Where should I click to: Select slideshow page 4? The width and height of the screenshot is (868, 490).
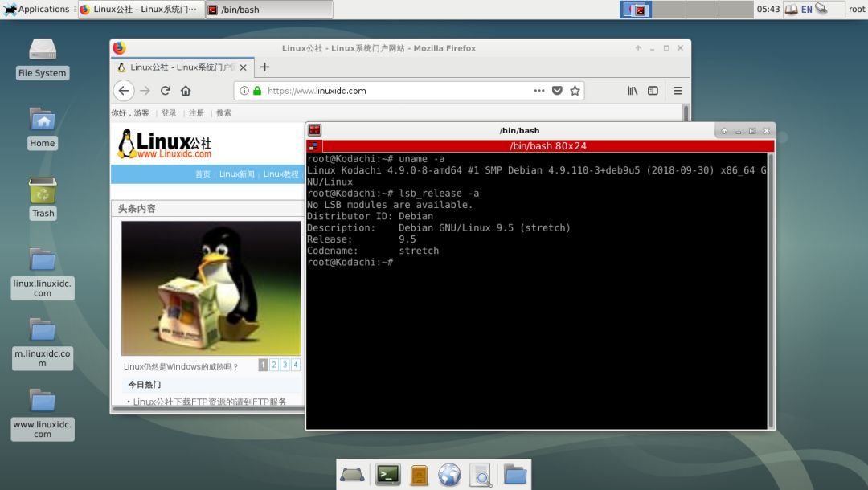point(296,365)
